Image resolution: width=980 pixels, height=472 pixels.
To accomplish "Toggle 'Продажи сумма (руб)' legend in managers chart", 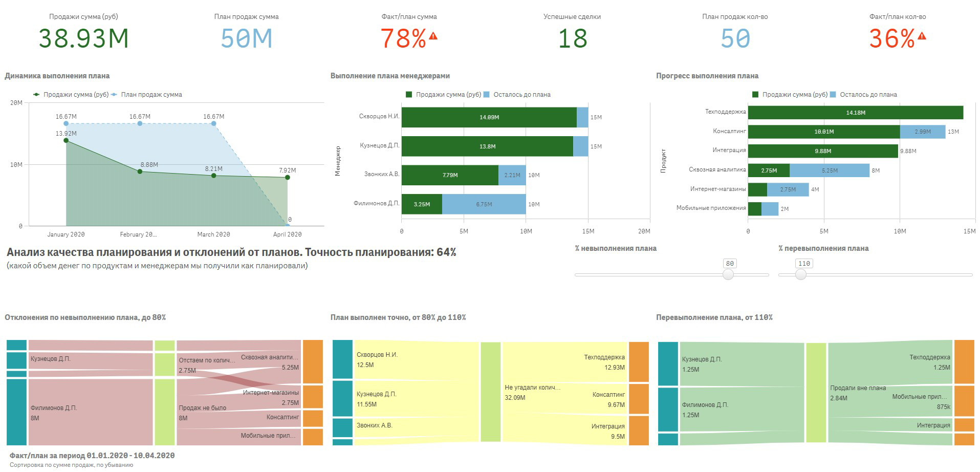I will coord(444,95).
